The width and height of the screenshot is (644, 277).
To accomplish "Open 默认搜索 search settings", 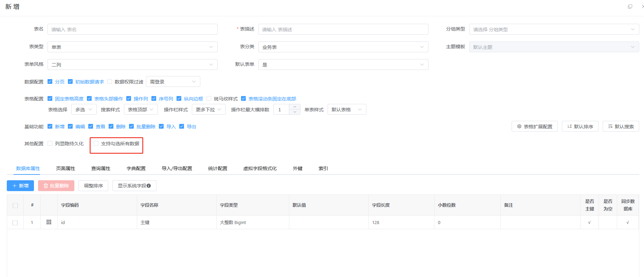I will point(621,127).
